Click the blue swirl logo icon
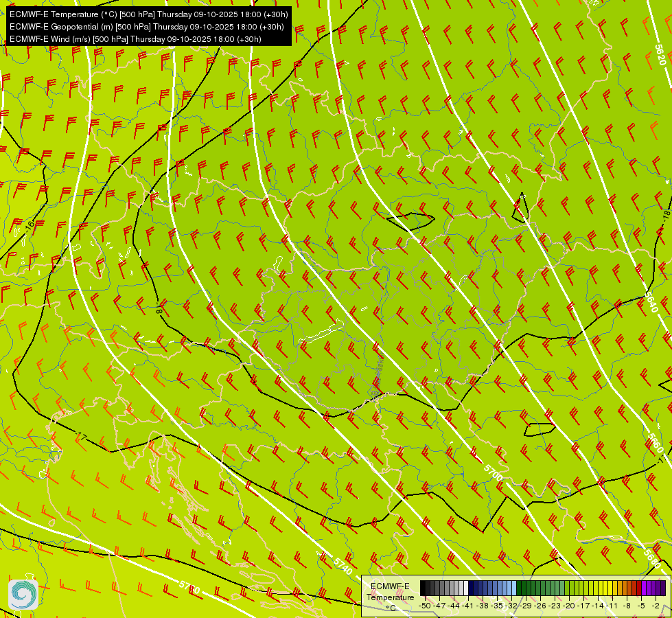The image size is (672, 618). (x=23, y=595)
